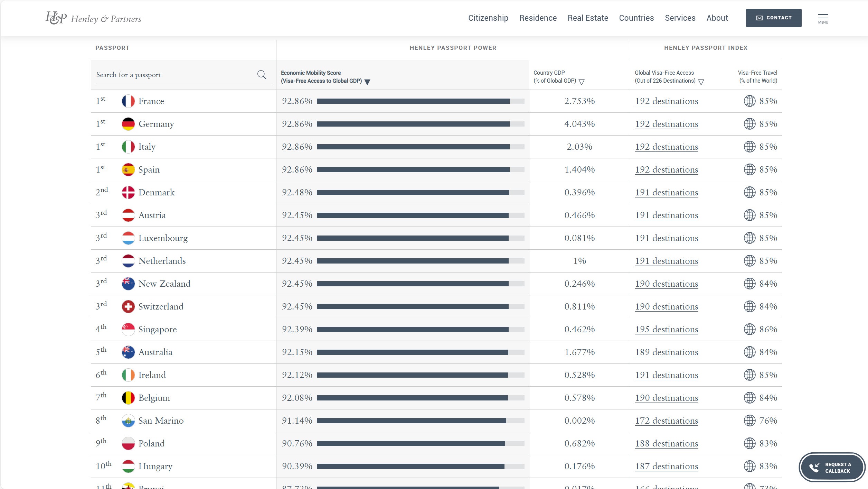Open the Real Estate menu

588,18
